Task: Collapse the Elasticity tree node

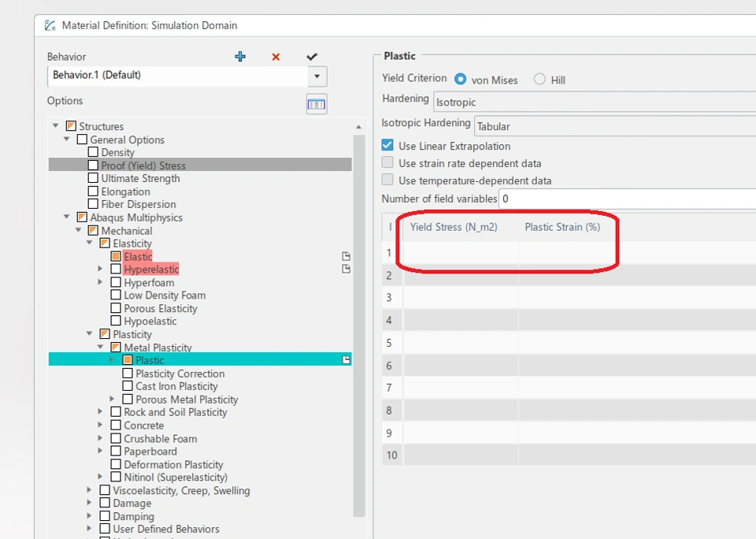Action: 89,243
